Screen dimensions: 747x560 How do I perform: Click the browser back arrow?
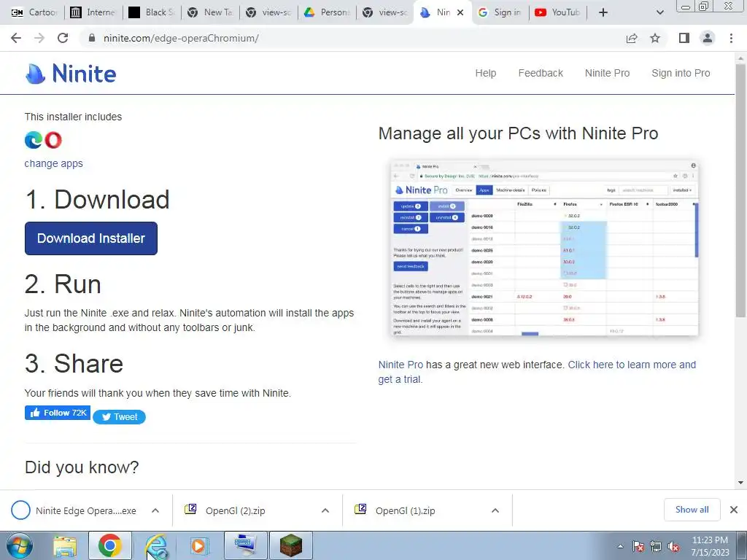pyautogui.click(x=16, y=38)
